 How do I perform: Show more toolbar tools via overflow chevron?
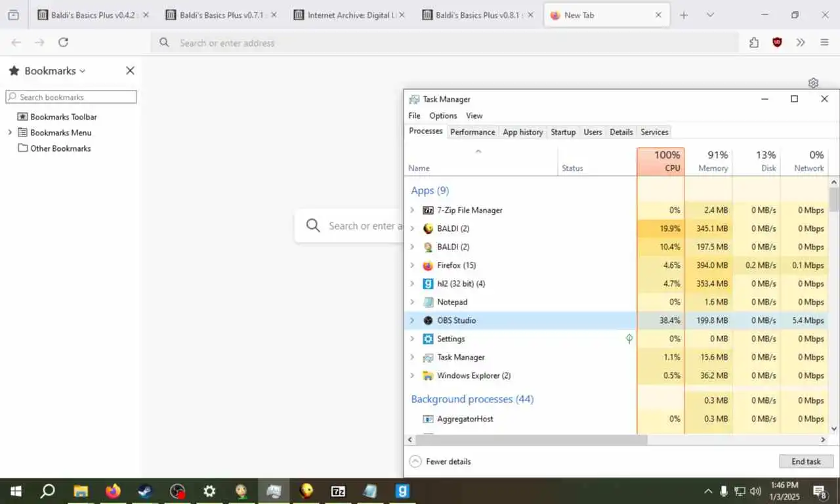click(x=801, y=43)
